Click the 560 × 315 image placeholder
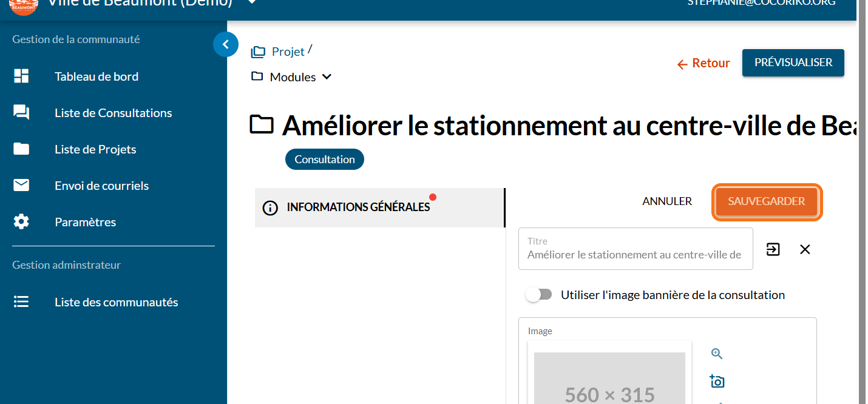This screenshot has width=868, height=404. (x=609, y=379)
